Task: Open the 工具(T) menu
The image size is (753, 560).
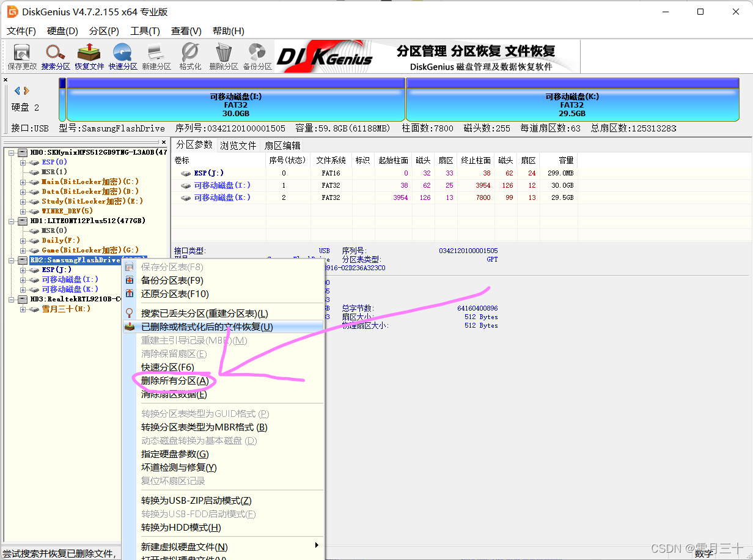Action: [x=145, y=31]
